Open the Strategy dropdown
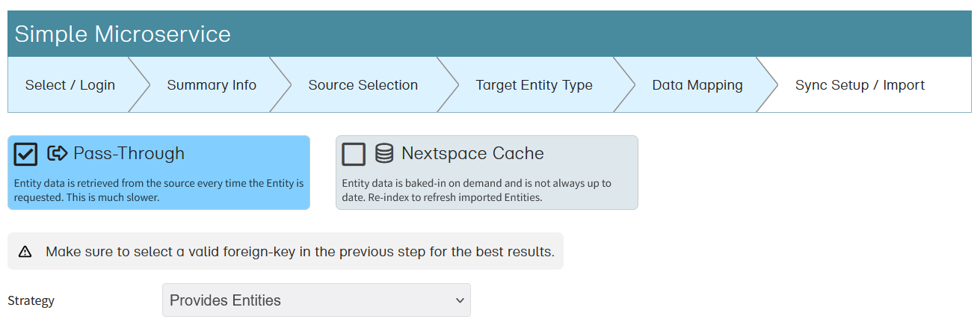980x328 pixels. click(315, 300)
